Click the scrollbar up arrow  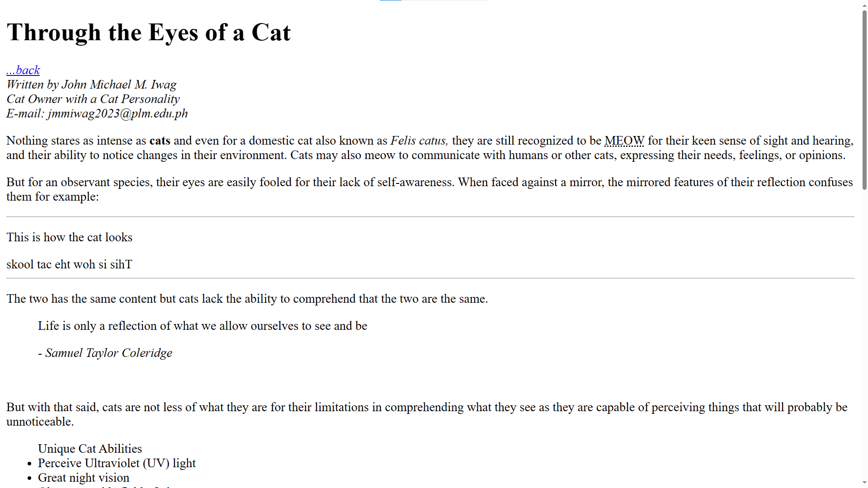(864, 4)
